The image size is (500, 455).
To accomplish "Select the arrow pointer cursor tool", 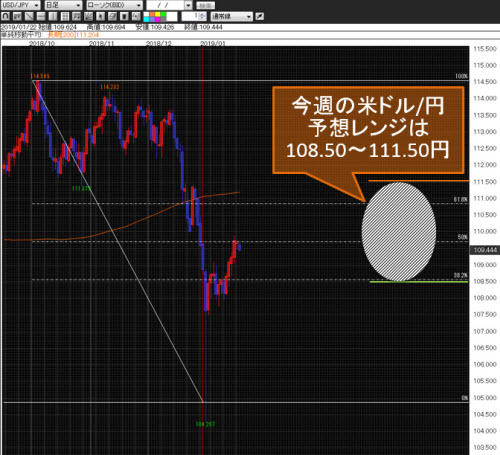I will point(100,16).
